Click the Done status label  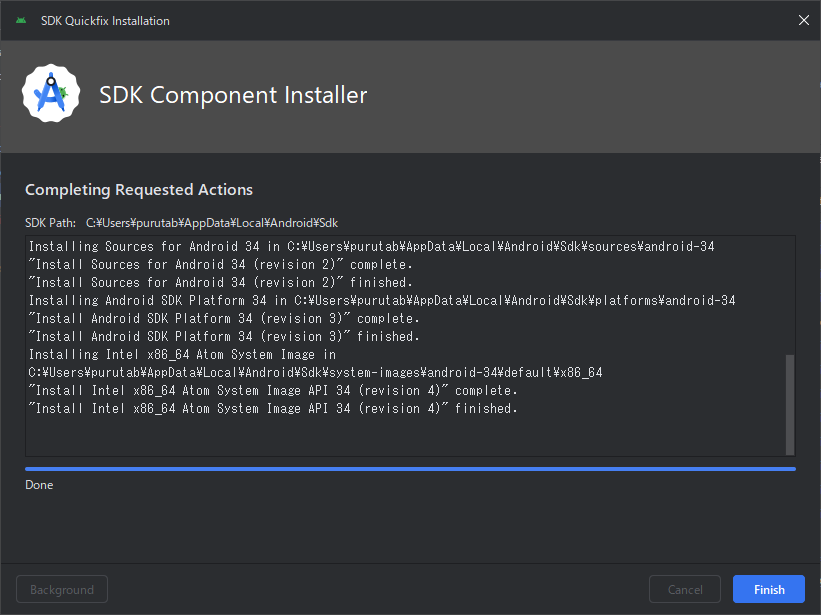click(x=39, y=484)
